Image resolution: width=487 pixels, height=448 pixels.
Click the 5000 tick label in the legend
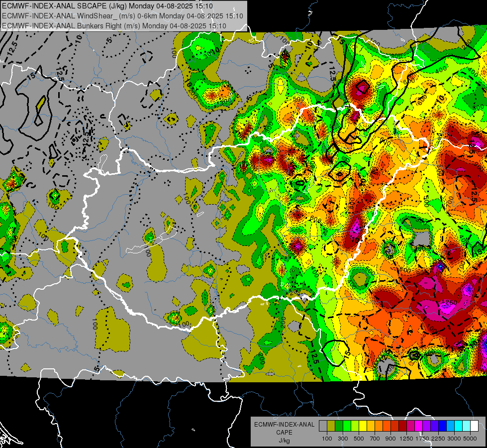[x=470, y=439]
